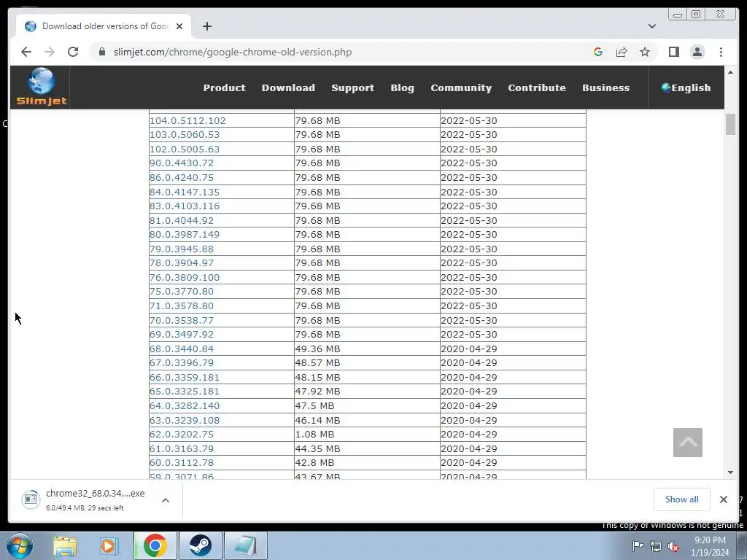This screenshot has height=560, width=747.
Task: Download Chrome version 86.0.4240.75
Action: (x=182, y=177)
